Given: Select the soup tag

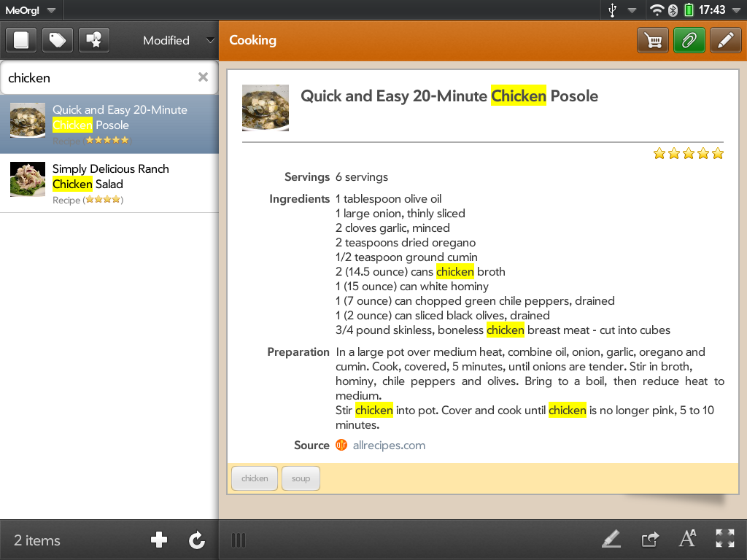Looking at the screenshot, I should pyautogui.click(x=301, y=478).
